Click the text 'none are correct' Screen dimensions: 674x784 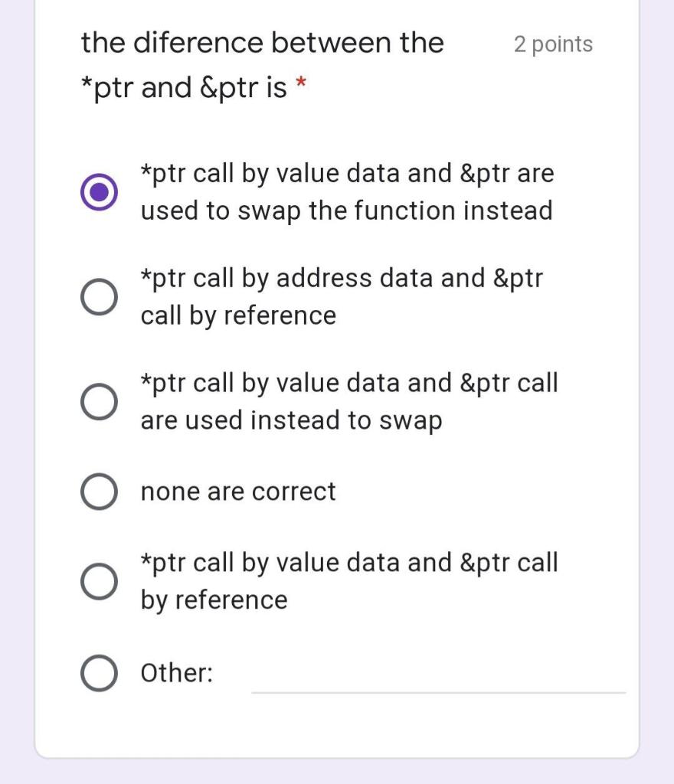click(x=237, y=491)
